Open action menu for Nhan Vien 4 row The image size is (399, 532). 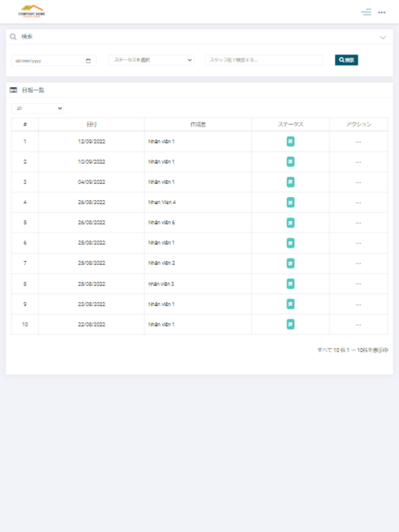(x=358, y=203)
